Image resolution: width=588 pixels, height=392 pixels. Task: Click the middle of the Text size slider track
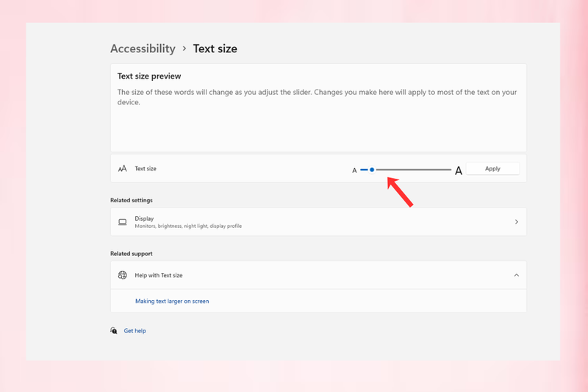(406, 170)
